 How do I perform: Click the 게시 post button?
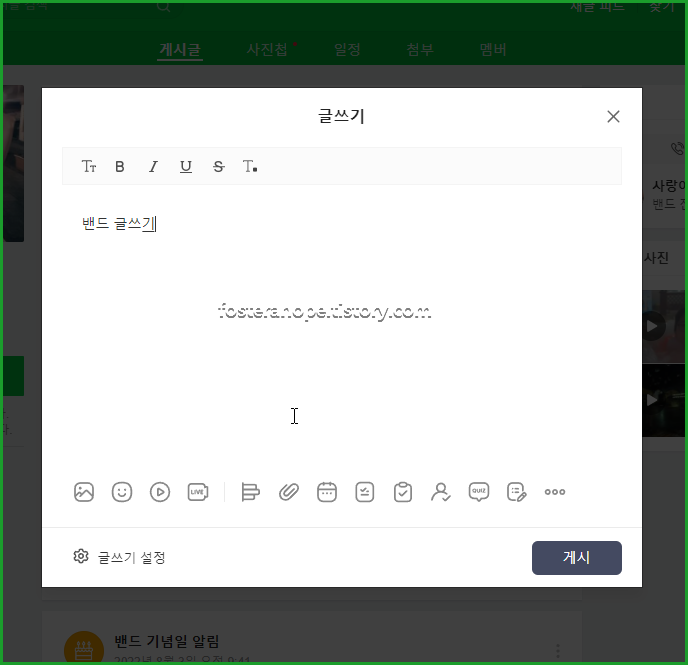tap(577, 558)
